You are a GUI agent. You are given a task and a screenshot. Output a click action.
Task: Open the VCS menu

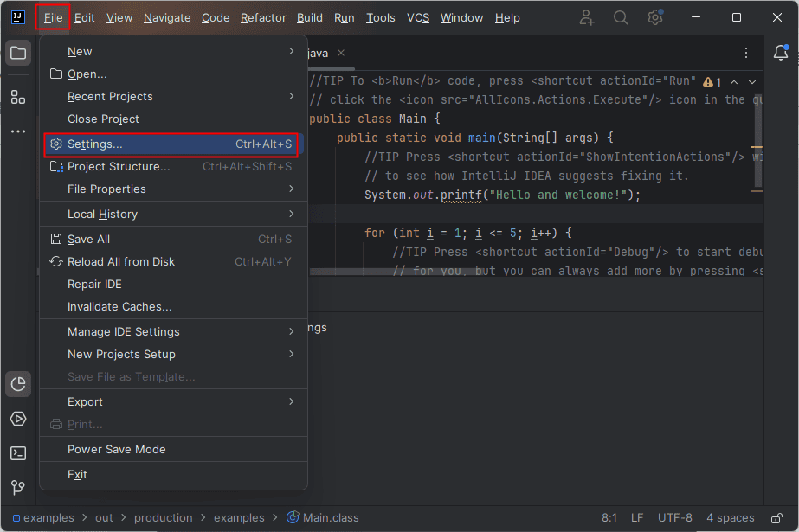[418, 18]
